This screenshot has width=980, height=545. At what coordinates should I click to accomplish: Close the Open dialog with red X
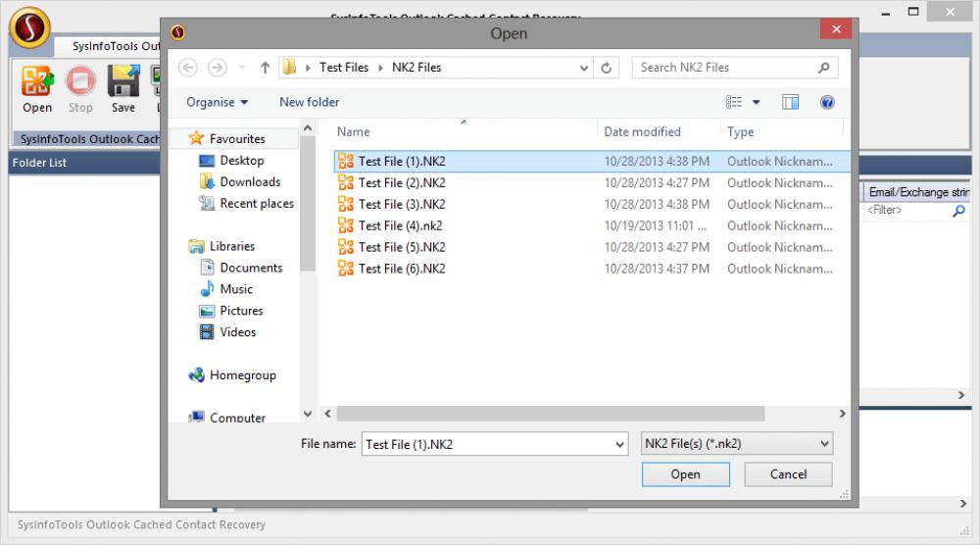point(836,29)
